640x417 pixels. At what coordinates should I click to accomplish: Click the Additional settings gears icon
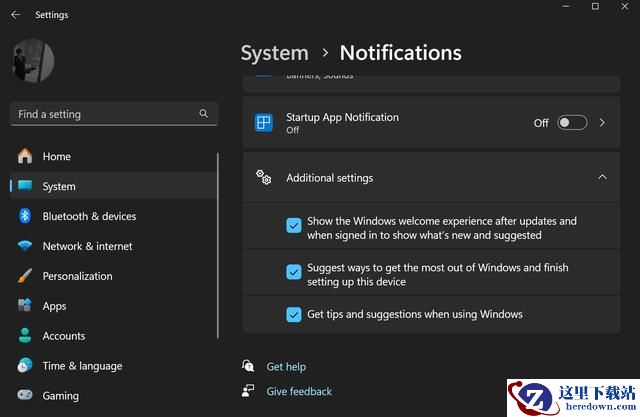264,177
